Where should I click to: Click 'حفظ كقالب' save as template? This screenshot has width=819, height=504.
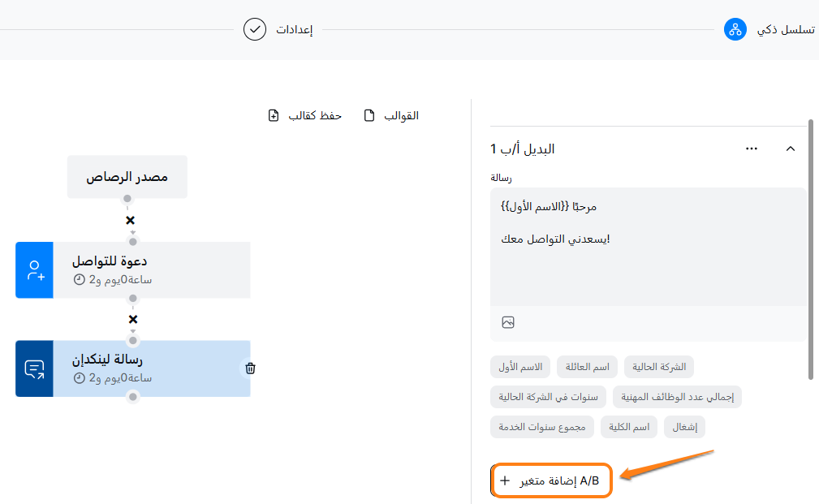(x=305, y=115)
